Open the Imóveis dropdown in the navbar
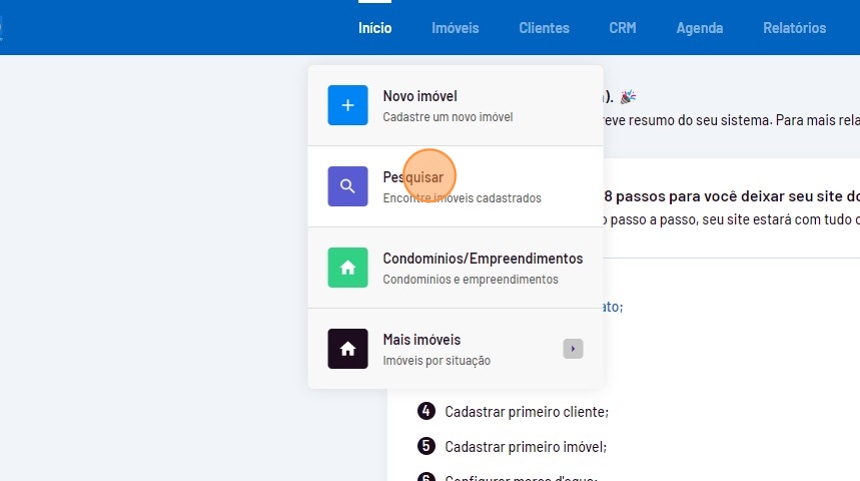The height and width of the screenshot is (481, 860). 455,28
